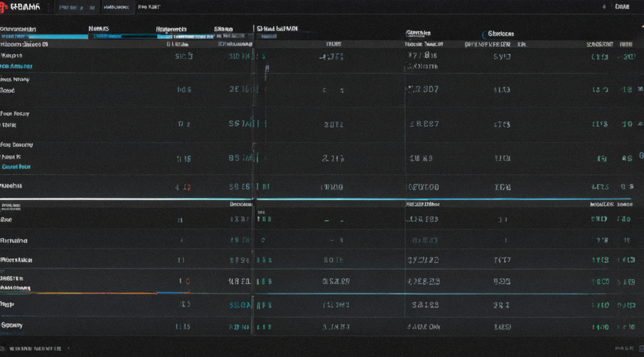The image size is (644, 357).
Task: Select the third top bar tab with white text
Action: [x=149, y=7]
